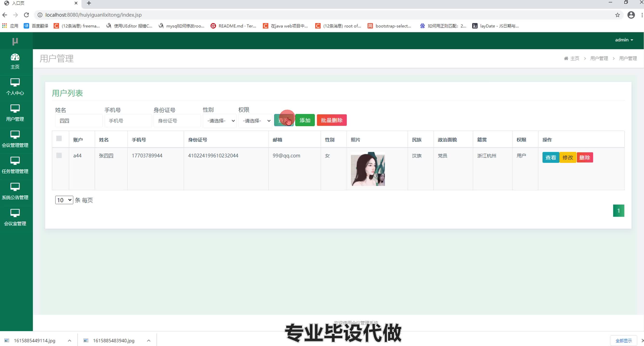
Task: Input name in 姓名 search field
Action: pos(78,121)
